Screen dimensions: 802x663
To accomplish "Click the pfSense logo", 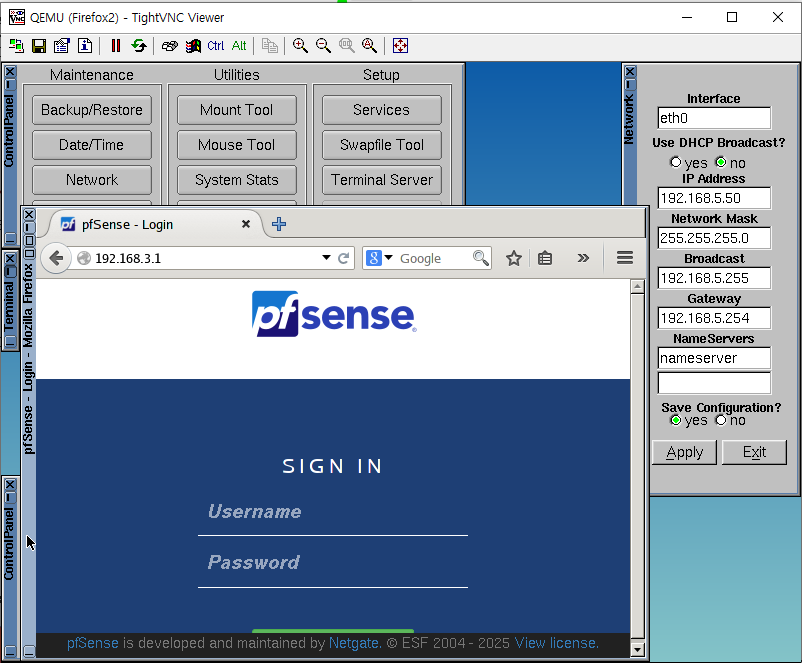I will pos(334,314).
